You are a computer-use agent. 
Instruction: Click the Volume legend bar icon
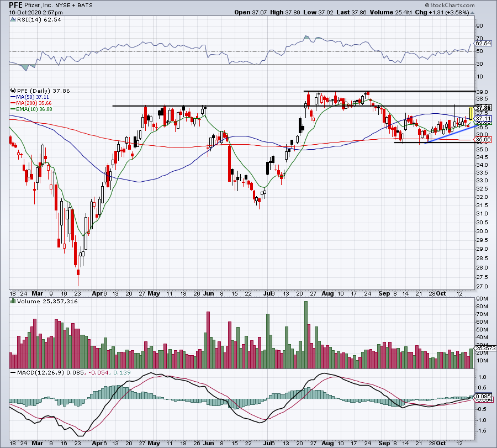coord(13,301)
